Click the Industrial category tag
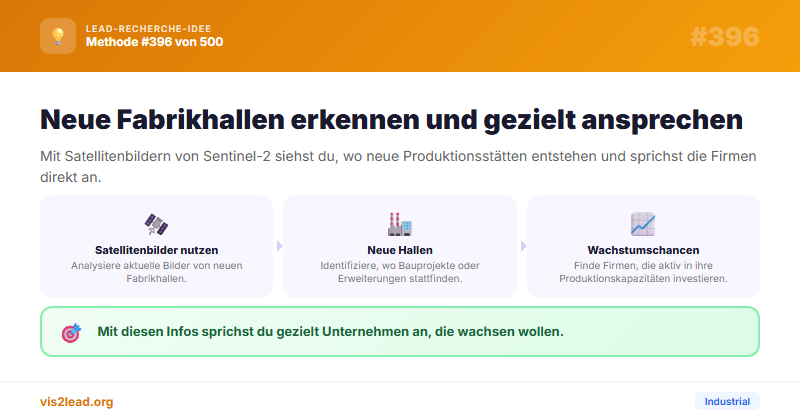This screenshot has height=420, width=800. coord(727,402)
